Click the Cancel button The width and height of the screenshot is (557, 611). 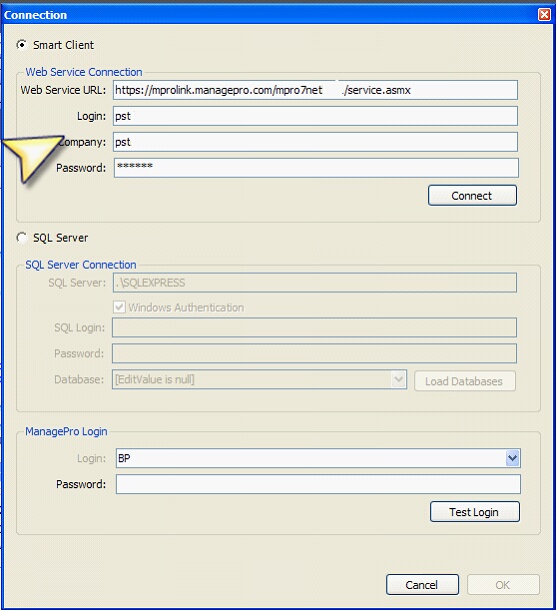tap(422, 585)
